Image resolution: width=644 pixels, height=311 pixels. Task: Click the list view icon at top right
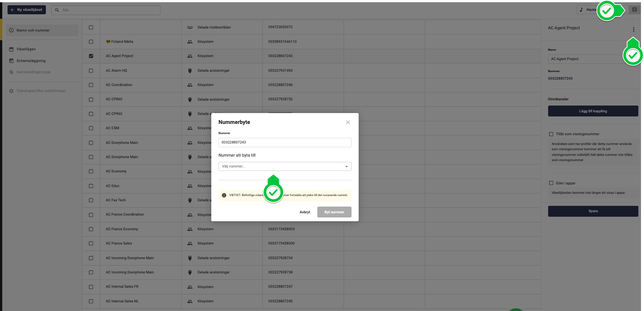coord(635,10)
